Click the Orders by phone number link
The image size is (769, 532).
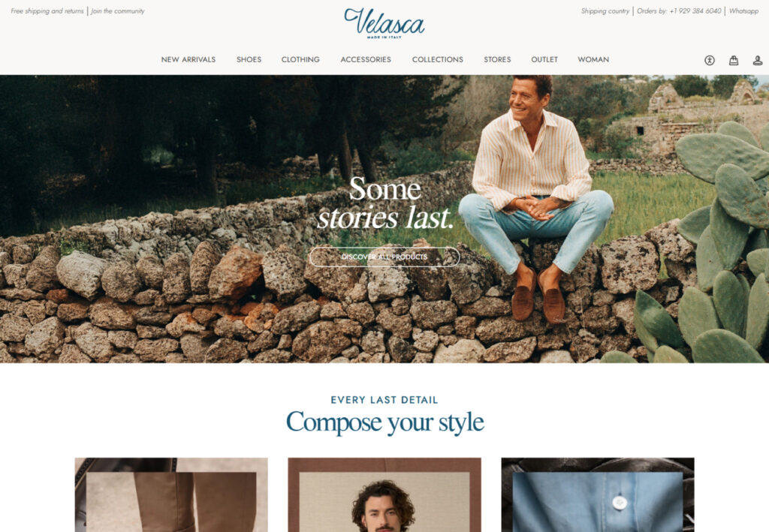pos(679,11)
